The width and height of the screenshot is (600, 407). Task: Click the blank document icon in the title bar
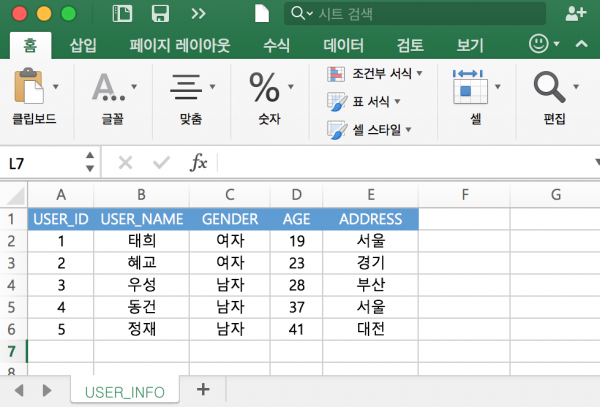pos(262,14)
